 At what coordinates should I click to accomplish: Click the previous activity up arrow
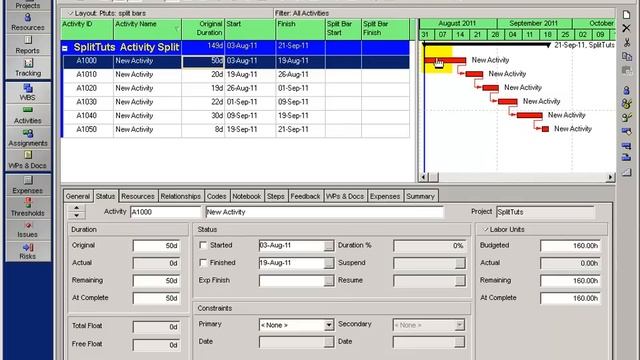coord(76,208)
